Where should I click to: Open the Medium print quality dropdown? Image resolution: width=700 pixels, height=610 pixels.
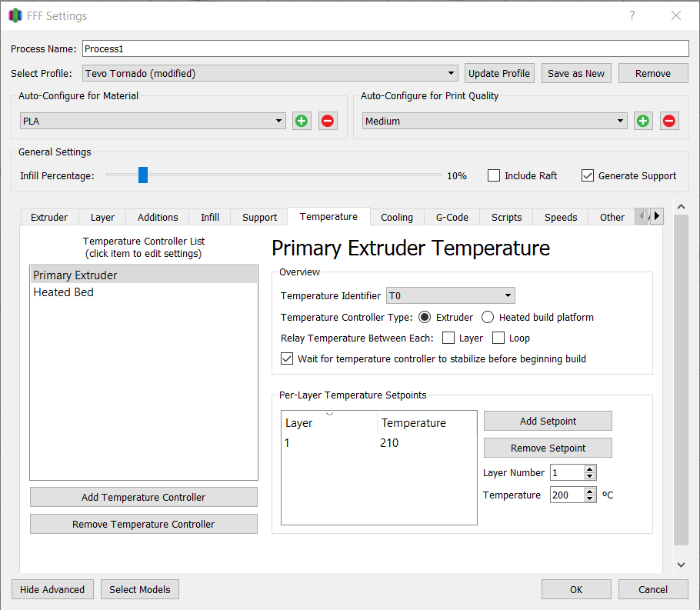click(x=495, y=121)
